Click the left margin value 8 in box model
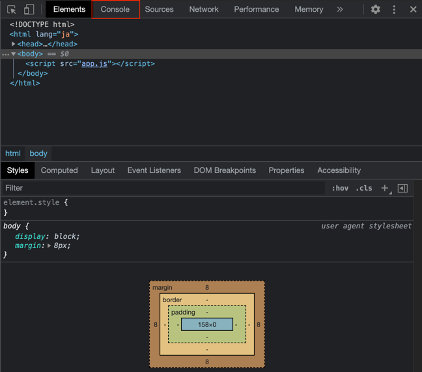422x372 pixels. 155,325
